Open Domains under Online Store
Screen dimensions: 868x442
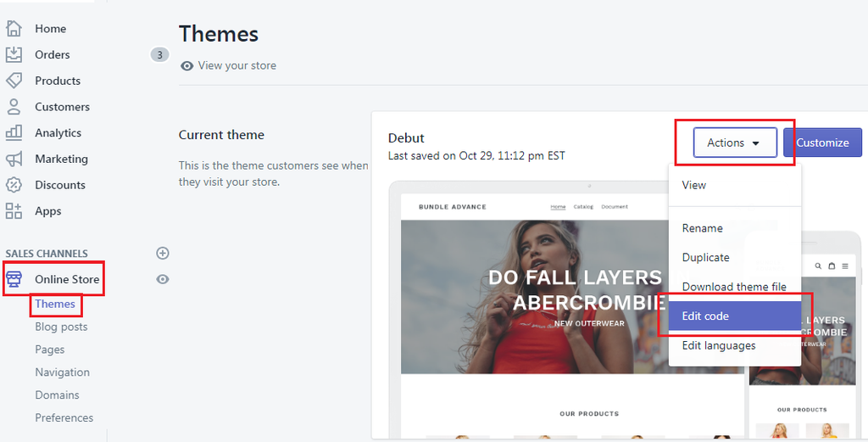(x=57, y=395)
